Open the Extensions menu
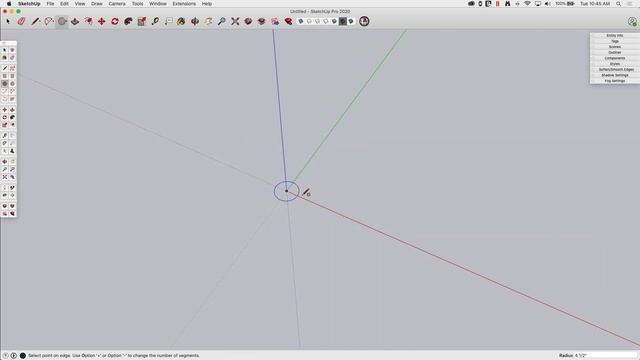 (x=184, y=4)
